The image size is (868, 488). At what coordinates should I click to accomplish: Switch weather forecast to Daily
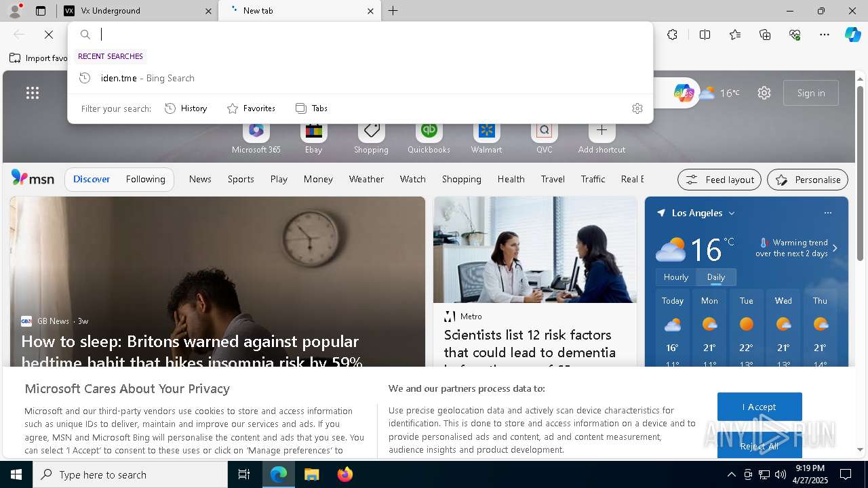click(716, 277)
